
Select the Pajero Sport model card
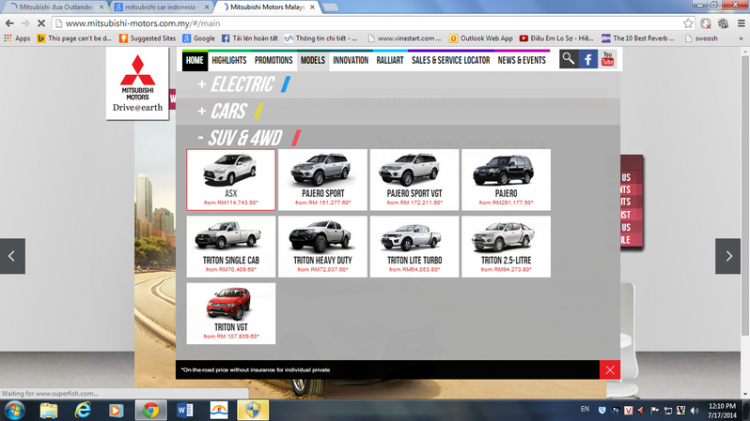[323, 179]
